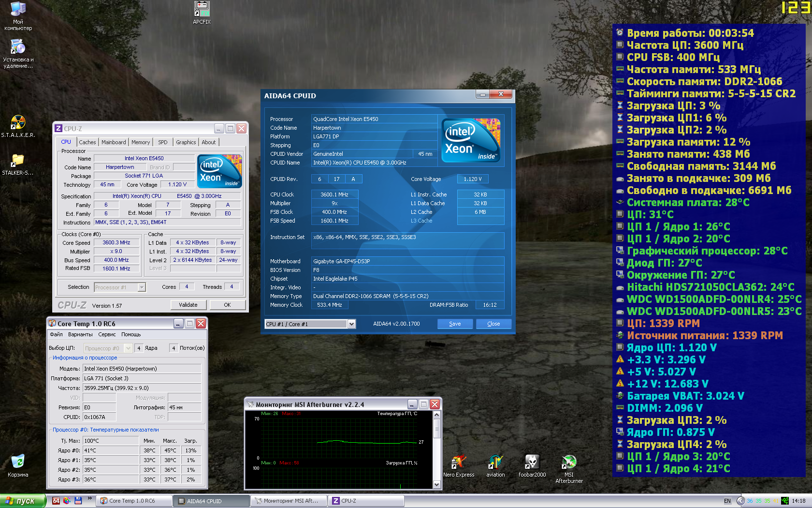
Task: Click the AIDA64 quick launch icon
Action: (56, 501)
